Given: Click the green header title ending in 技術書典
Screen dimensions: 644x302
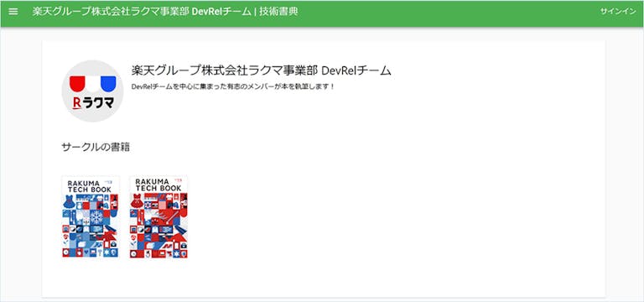Looking at the screenshot, I should [165, 12].
